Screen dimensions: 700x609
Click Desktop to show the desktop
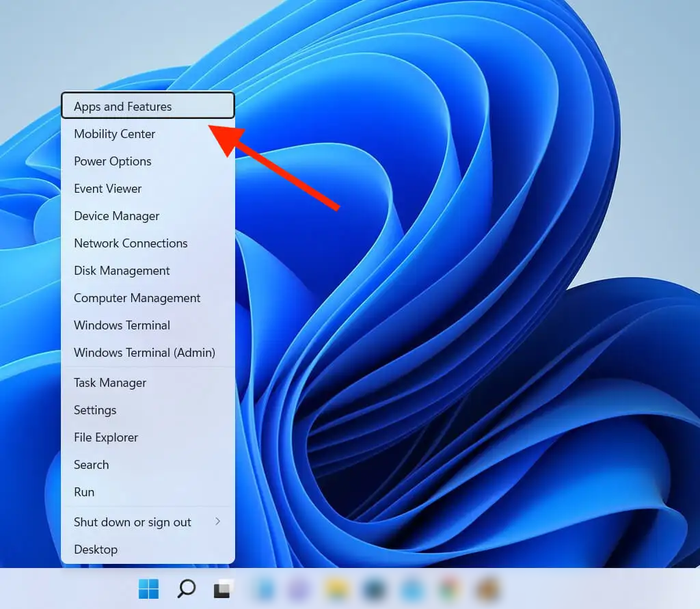pyautogui.click(x=96, y=550)
